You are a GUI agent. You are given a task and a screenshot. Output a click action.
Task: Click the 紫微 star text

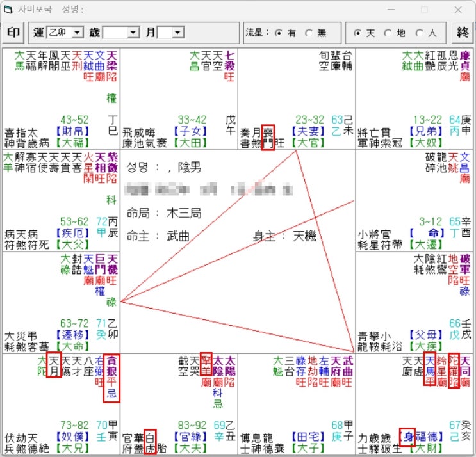point(111,163)
